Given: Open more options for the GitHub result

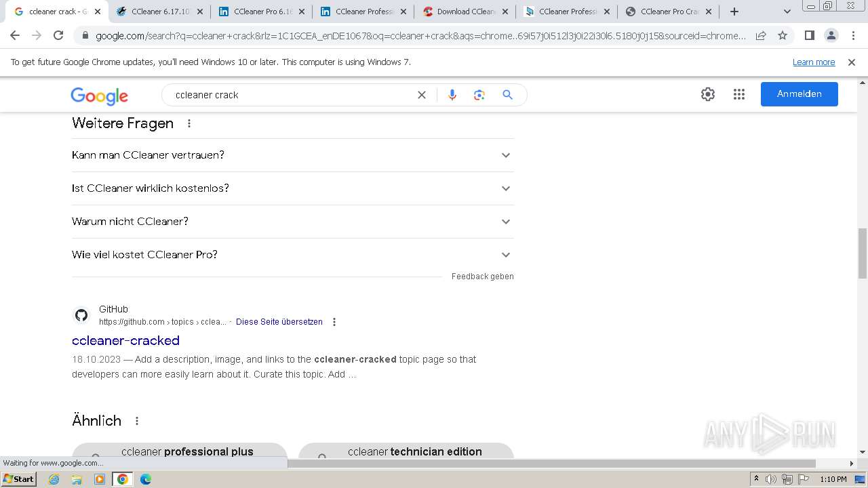Looking at the screenshot, I should point(334,322).
